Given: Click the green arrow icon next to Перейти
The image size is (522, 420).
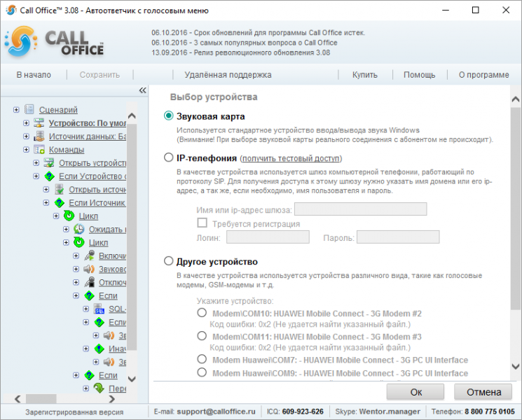Looking at the screenshot, I should (99, 388).
